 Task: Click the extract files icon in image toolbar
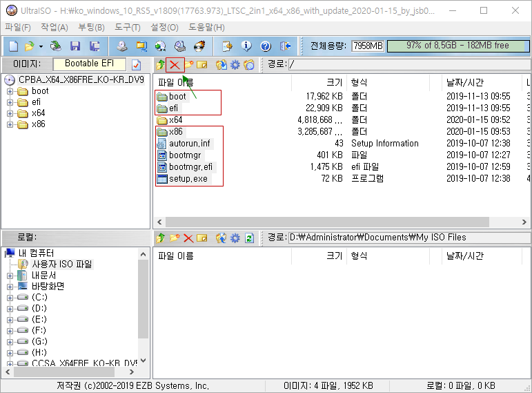221,64
